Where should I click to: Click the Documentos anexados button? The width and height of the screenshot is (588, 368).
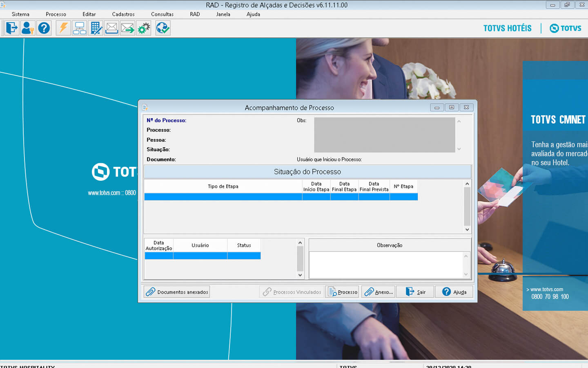coord(177,292)
